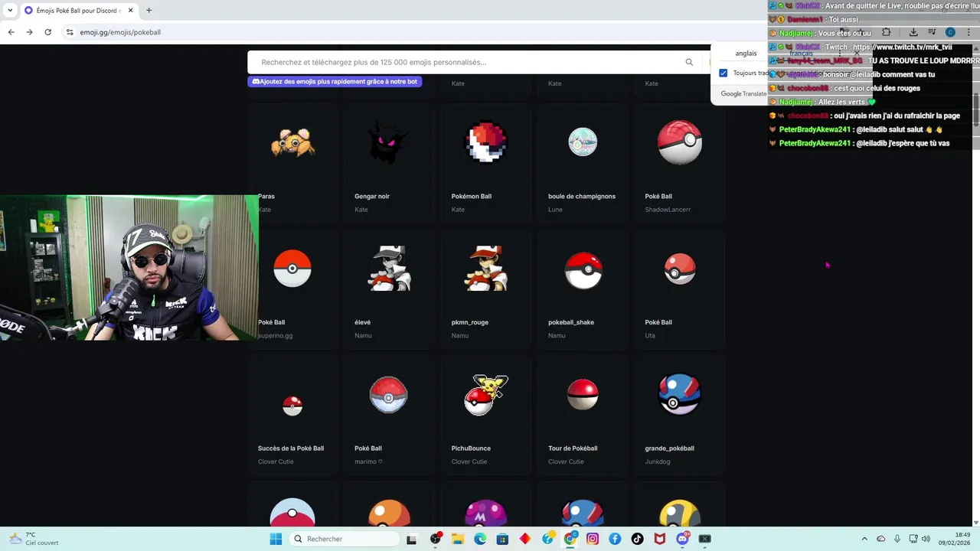Open TikTok from the taskbar

638,539
